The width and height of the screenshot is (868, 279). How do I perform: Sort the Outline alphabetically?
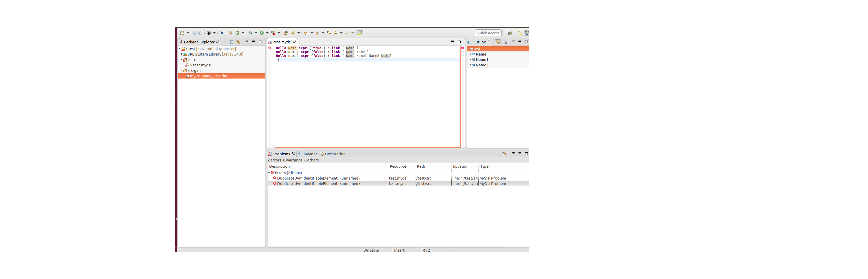point(505,42)
